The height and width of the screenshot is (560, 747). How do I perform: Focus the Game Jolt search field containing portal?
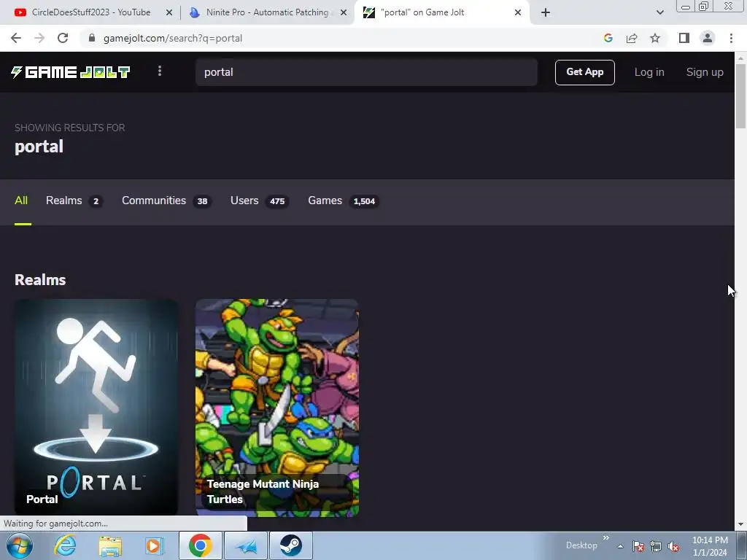point(366,72)
